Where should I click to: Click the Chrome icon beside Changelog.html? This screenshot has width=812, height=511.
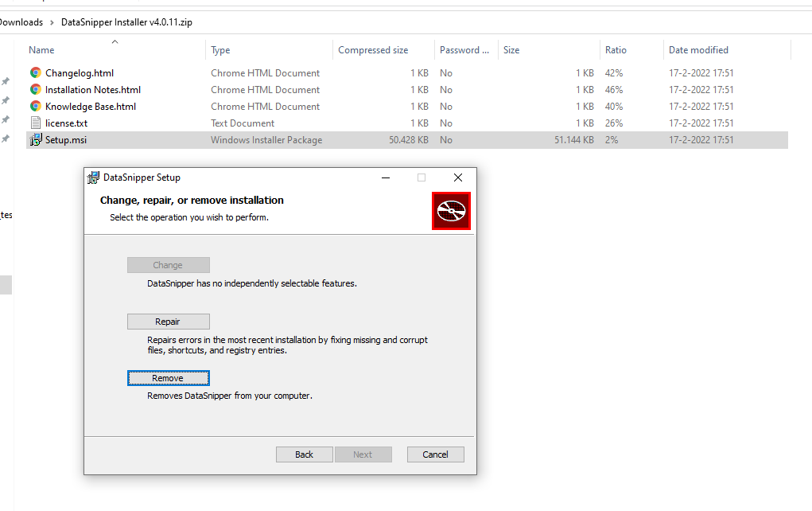pyautogui.click(x=35, y=73)
